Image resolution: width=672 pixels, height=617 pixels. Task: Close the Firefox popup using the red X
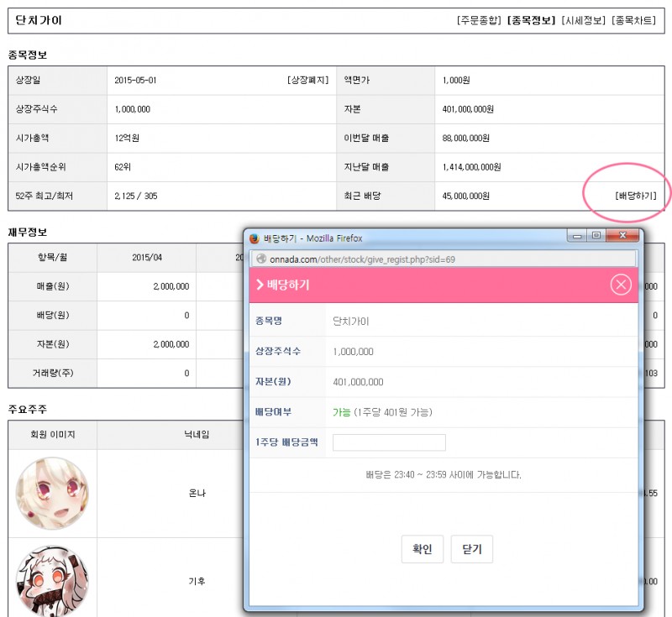[x=622, y=237]
